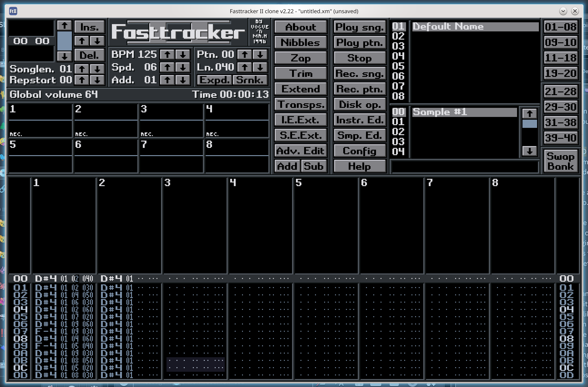This screenshot has width=588, height=387.
Task: Mute channel 2 in the scope display
Action: click(x=106, y=120)
